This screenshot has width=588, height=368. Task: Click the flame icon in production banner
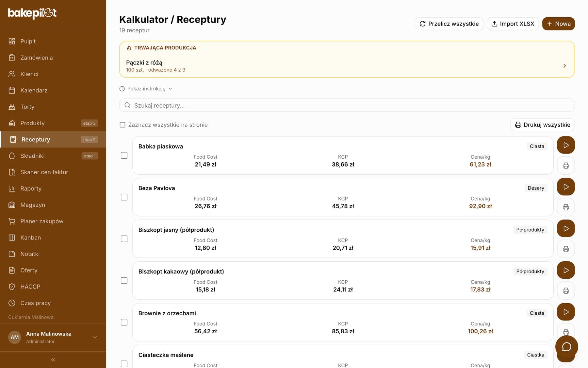tap(129, 48)
